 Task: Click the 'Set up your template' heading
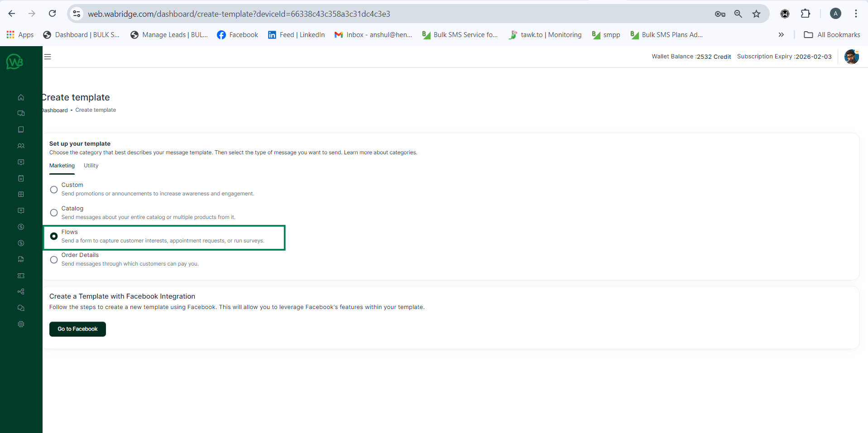80,143
